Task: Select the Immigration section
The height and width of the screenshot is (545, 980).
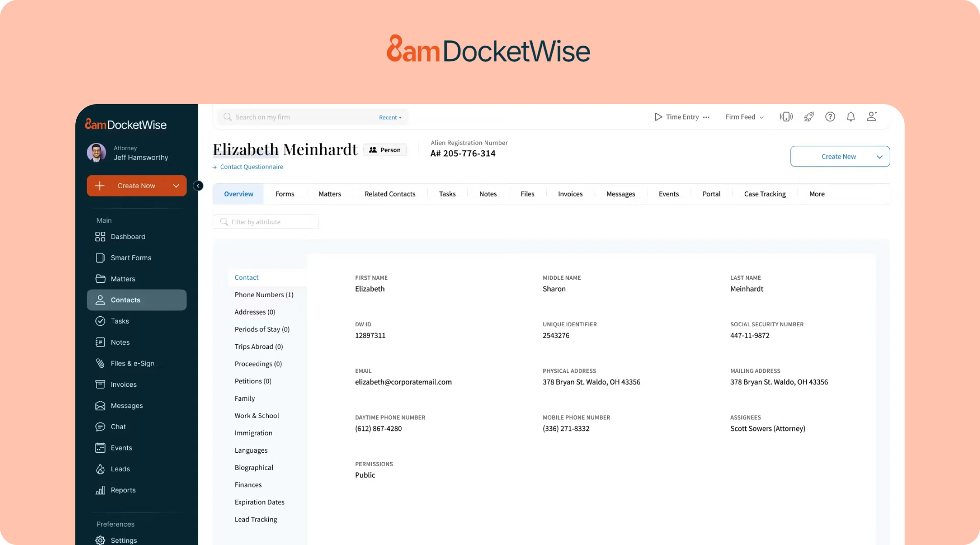Action: (253, 433)
